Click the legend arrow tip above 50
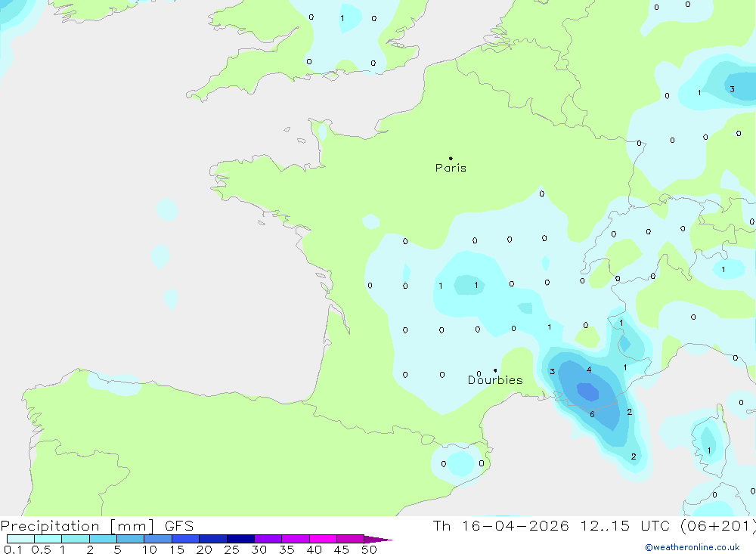This screenshot has width=756, height=554. point(378,540)
